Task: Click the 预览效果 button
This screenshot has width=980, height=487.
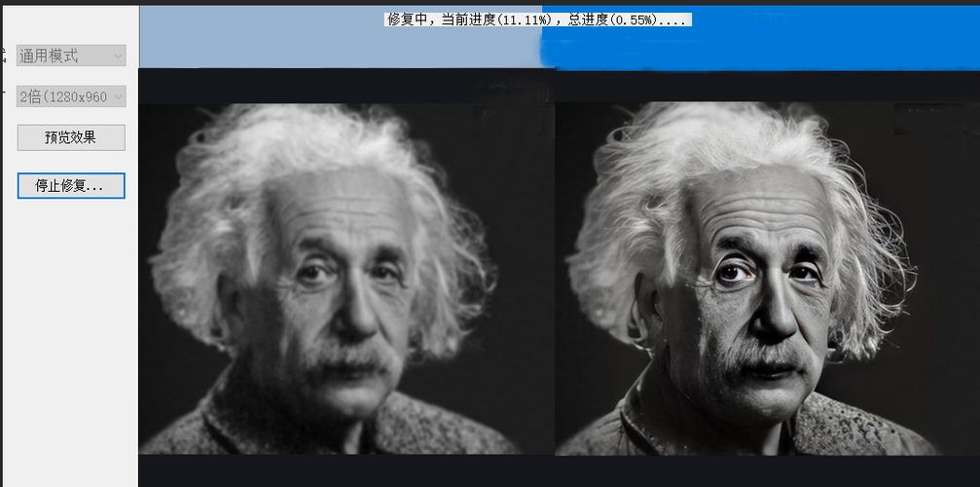Action: point(71,137)
